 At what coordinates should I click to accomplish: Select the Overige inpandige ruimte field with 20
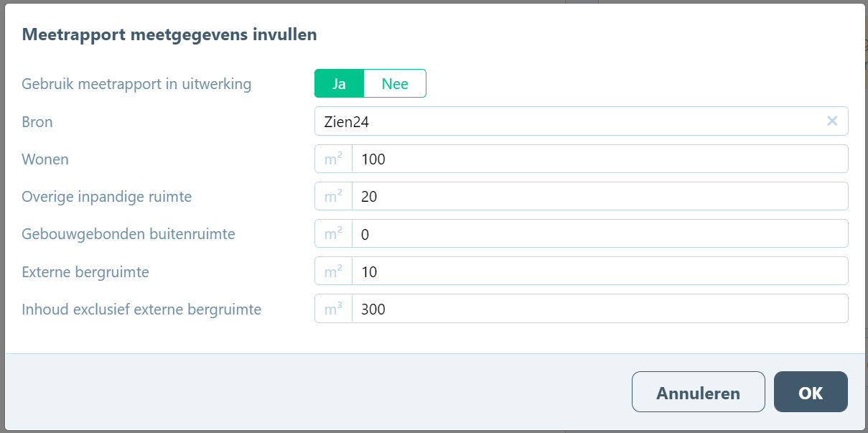click(x=599, y=196)
